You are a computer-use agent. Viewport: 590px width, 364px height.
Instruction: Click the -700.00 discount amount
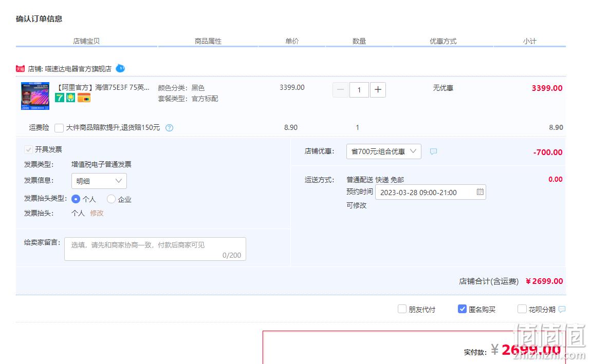(x=547, y=152)
